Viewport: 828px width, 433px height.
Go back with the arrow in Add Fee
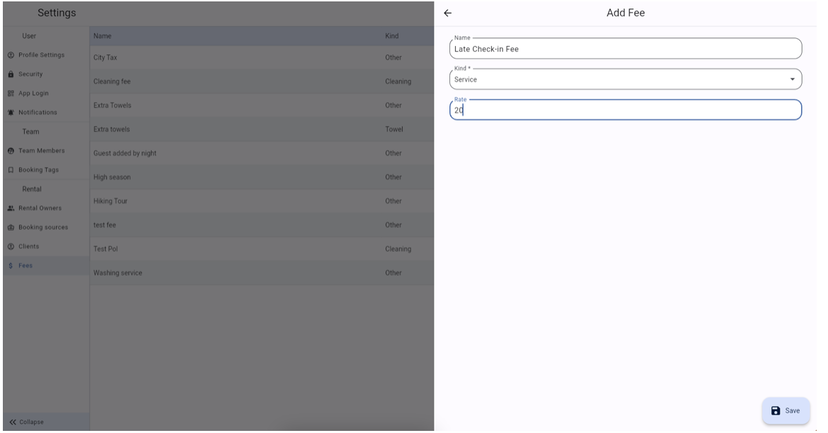[x=448, y=13]
